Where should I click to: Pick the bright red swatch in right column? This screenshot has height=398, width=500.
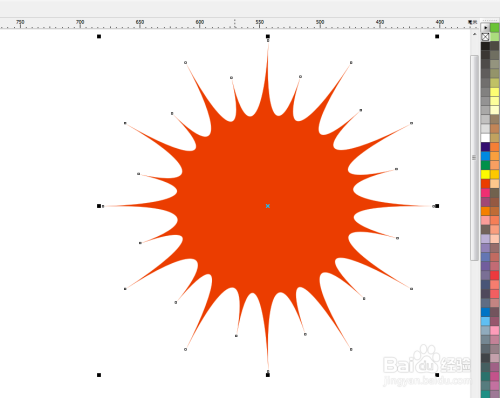(x=495, y=275)
